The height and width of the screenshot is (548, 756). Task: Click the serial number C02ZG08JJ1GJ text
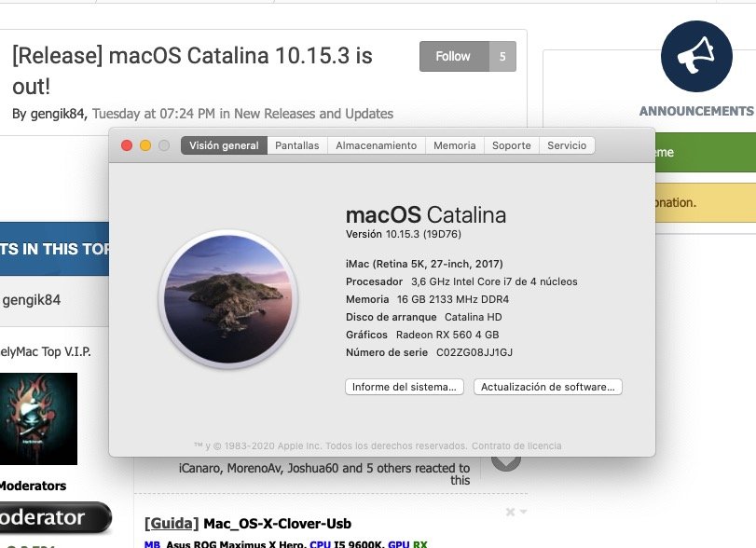click(474, 353)
